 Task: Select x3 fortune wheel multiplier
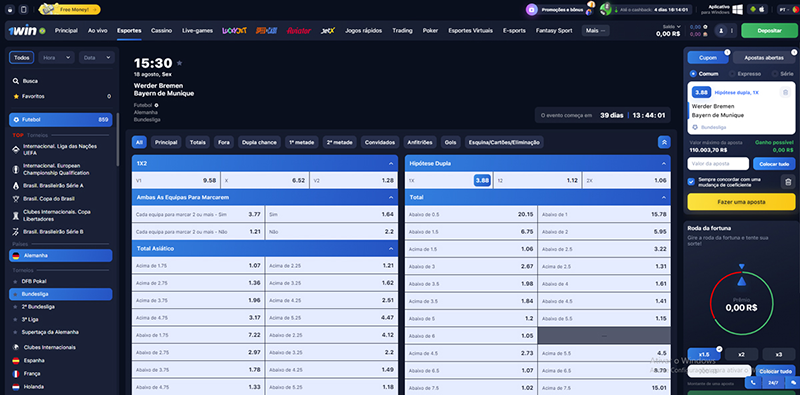coord(779,354)
